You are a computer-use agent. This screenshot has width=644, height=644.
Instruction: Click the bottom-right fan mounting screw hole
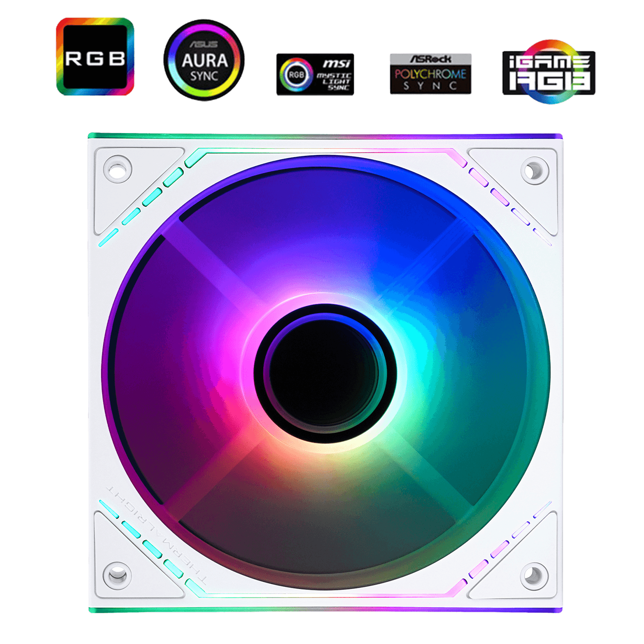tap(534, 575)
